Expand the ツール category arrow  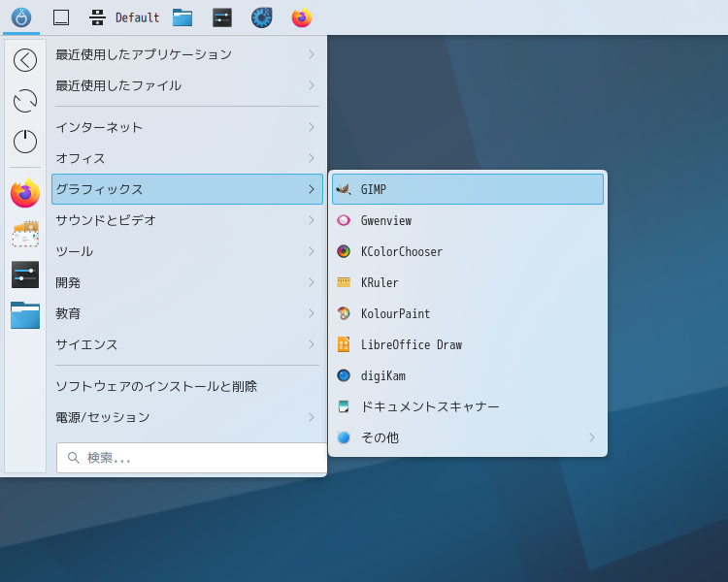pos(312,251)
